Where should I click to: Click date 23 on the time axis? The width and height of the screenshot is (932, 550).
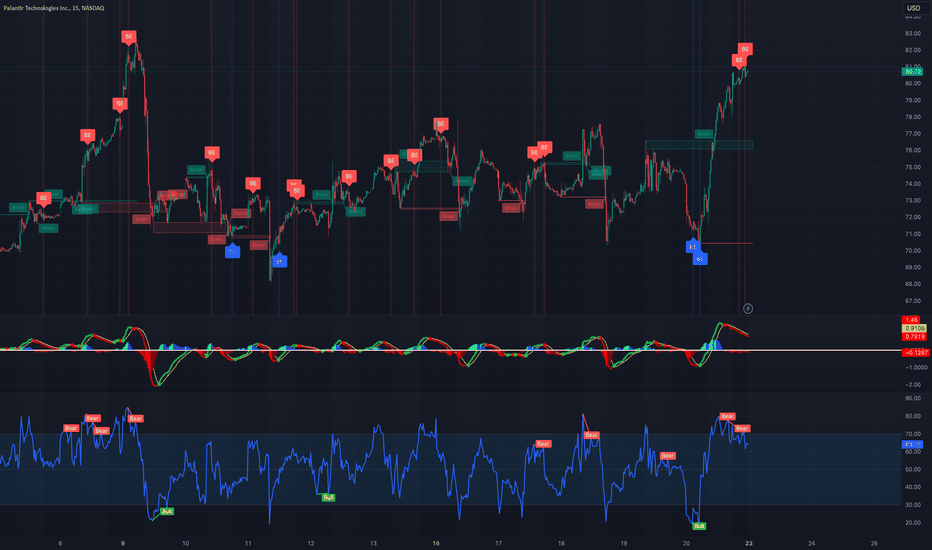[x=749, y=543]
